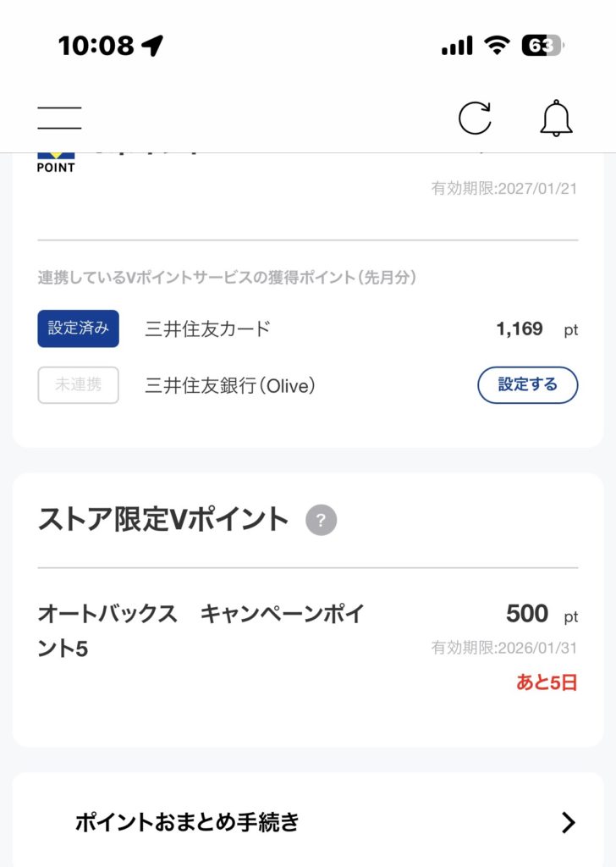Viewport: 616px width, 867px height.
Task: Tap the ストア限定Vポイント heading
Action: click(x=163, y=519)
